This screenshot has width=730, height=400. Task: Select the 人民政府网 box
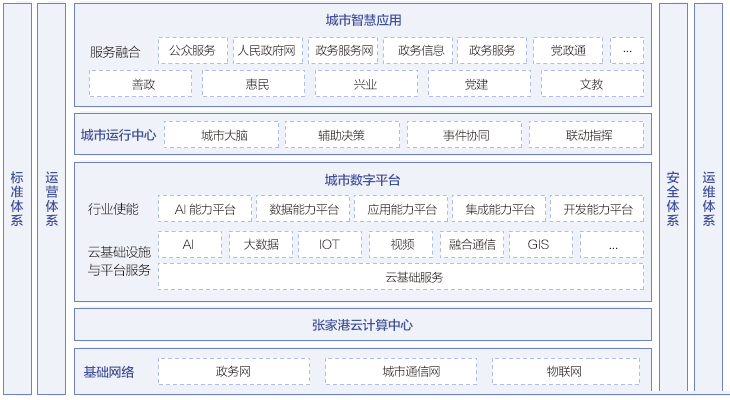click(x=267, y=51)
